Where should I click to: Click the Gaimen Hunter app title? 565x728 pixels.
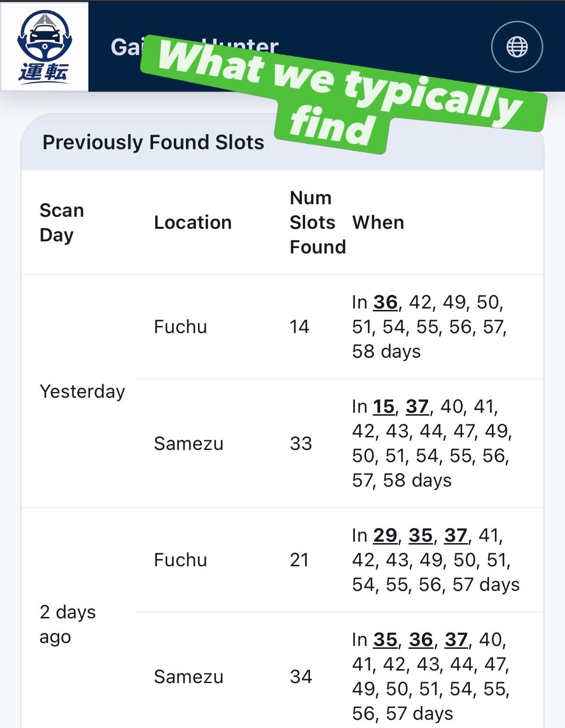click(x=194, y=47)
